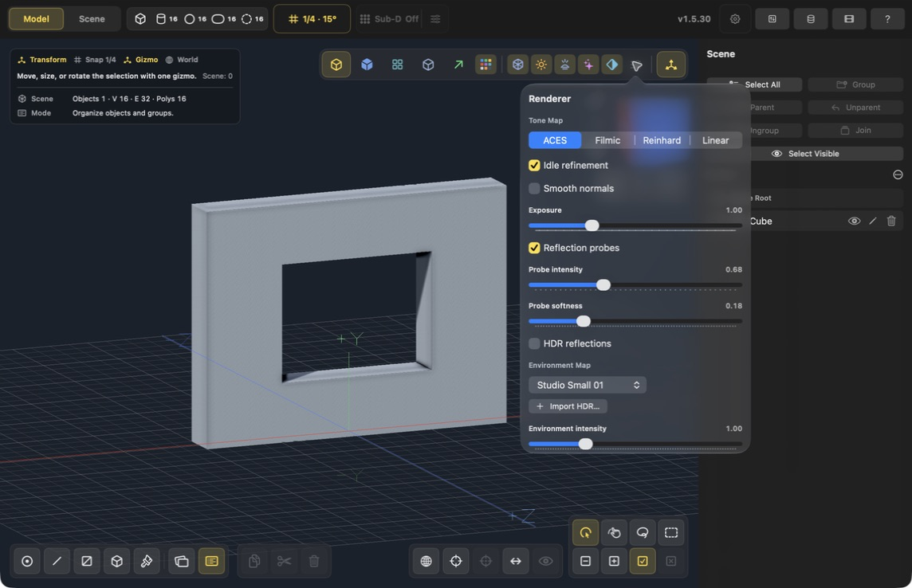This screenshot has height=588, width=912.
Task: Click the green arrow icon in viewport toolbar
Action: click(x=458, y=65)
